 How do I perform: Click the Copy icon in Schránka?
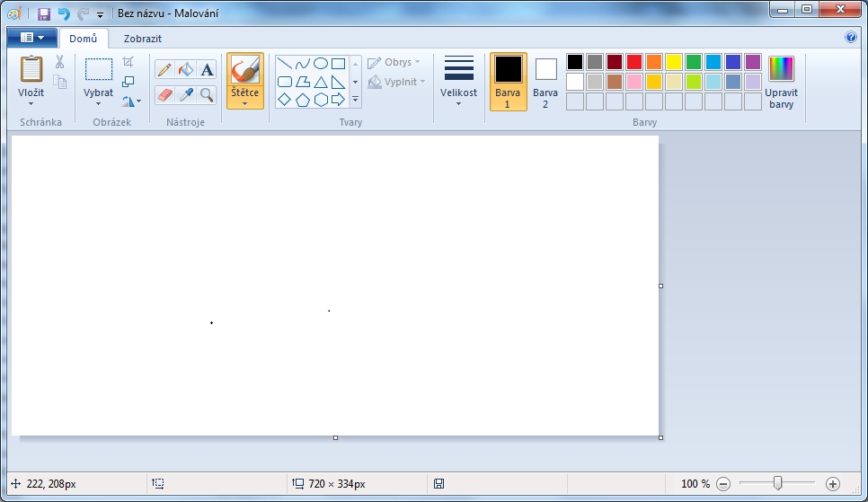(60, 82)
